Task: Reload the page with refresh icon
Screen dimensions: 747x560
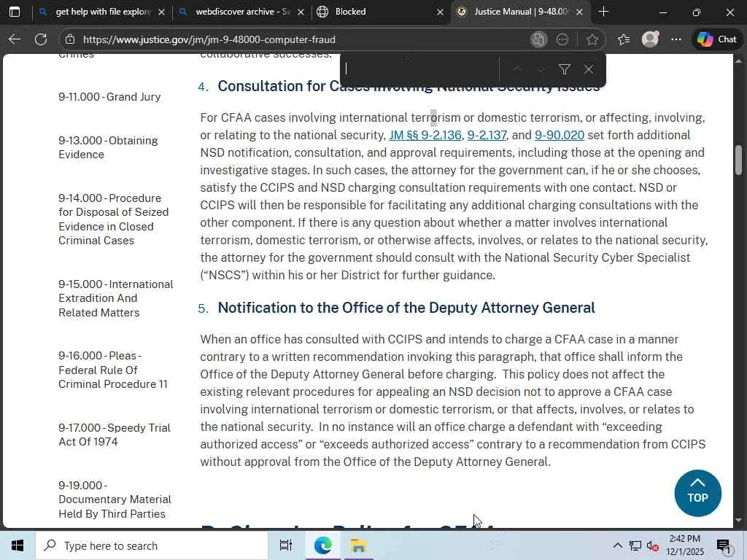Action: 41,39
